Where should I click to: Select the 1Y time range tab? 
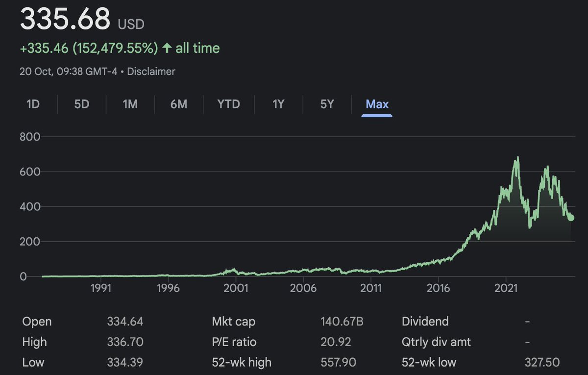pos(278,104)
